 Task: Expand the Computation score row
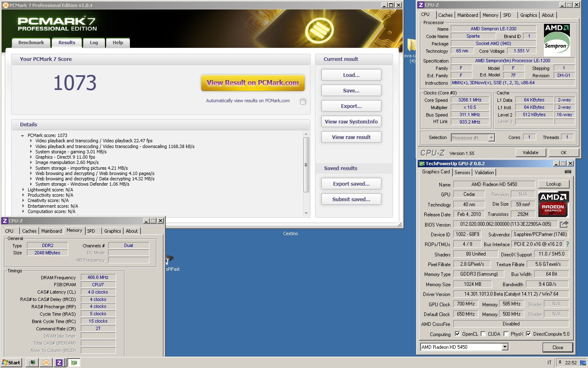23,212
